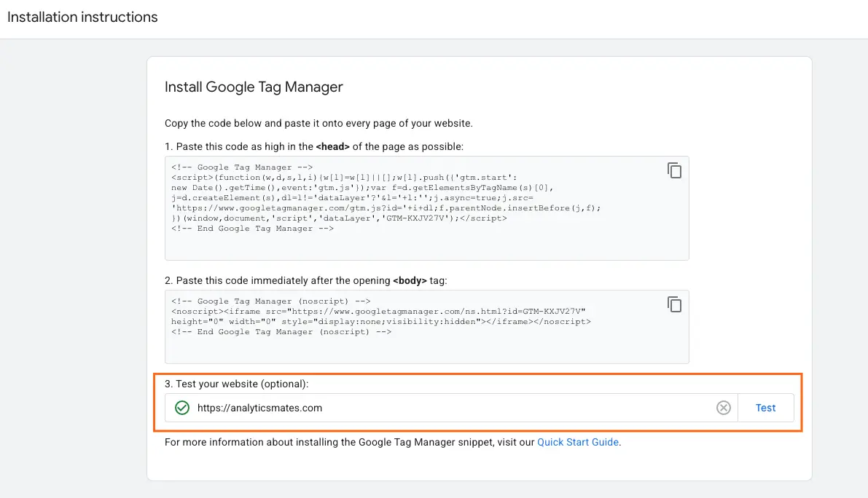Image resolution: width=868 pixels, height=498 pixels.
Task: Click the '<!-- End Google Tag Manager -->' line
Action: click(x=252, y=229)
